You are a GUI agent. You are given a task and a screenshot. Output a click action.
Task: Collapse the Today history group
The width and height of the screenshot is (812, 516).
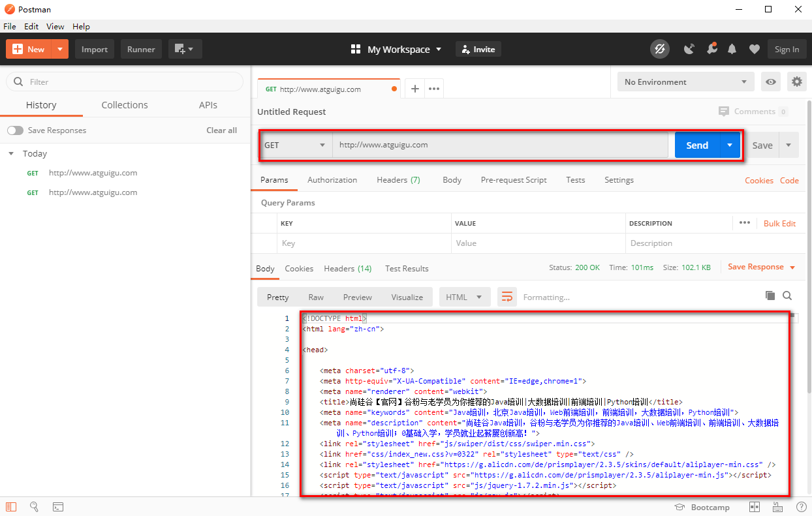click(11, 154)
